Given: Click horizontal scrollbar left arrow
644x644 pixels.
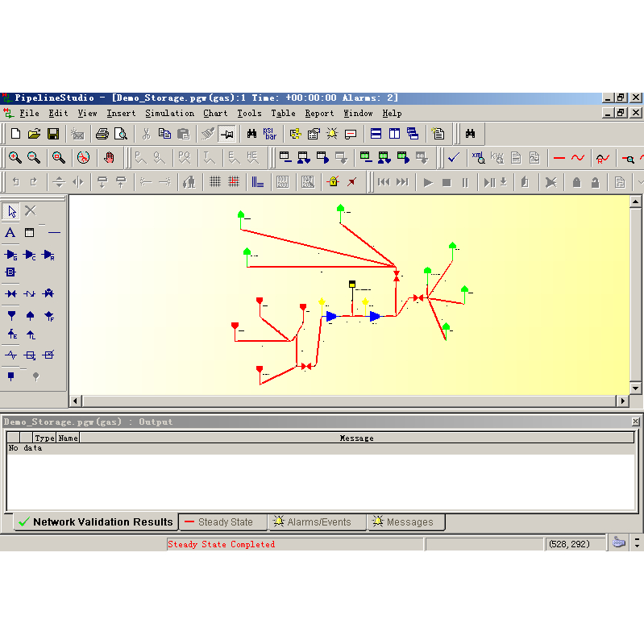Looking at the screenshot, I should (75, 401).
